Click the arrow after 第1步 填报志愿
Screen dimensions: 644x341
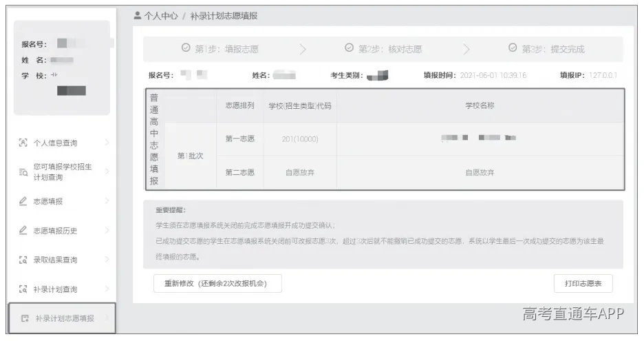[x=303, y=50]
